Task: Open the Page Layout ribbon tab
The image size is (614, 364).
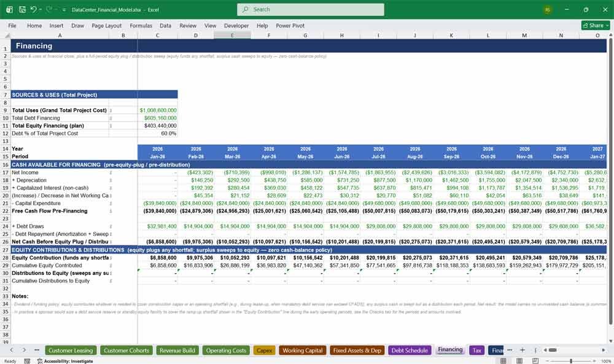Action: (x=106, y=25)
